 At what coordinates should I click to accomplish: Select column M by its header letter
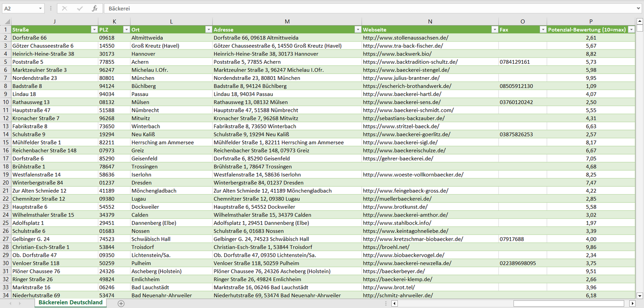[287, 21]
